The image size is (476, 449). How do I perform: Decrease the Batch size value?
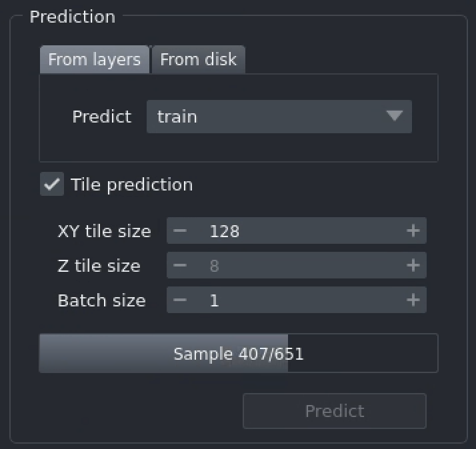click(x=180, y=300)
